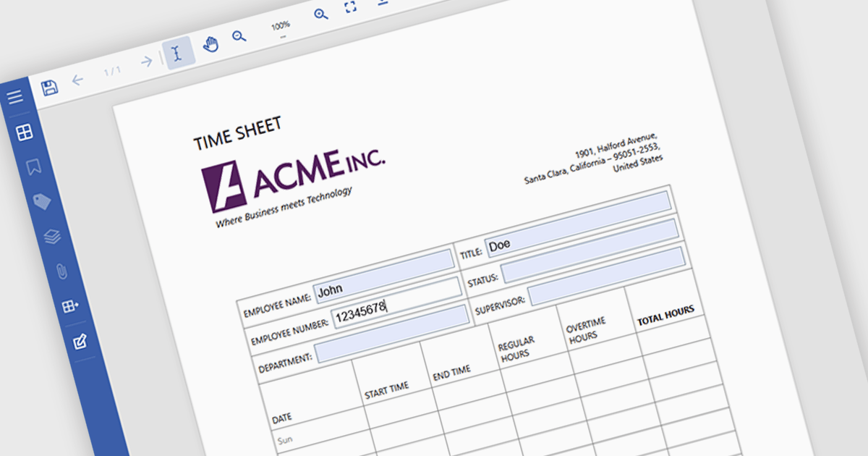Open the attachments paperclip panel
This screenshot has height=456, width=868.
[x=61, y=271]
